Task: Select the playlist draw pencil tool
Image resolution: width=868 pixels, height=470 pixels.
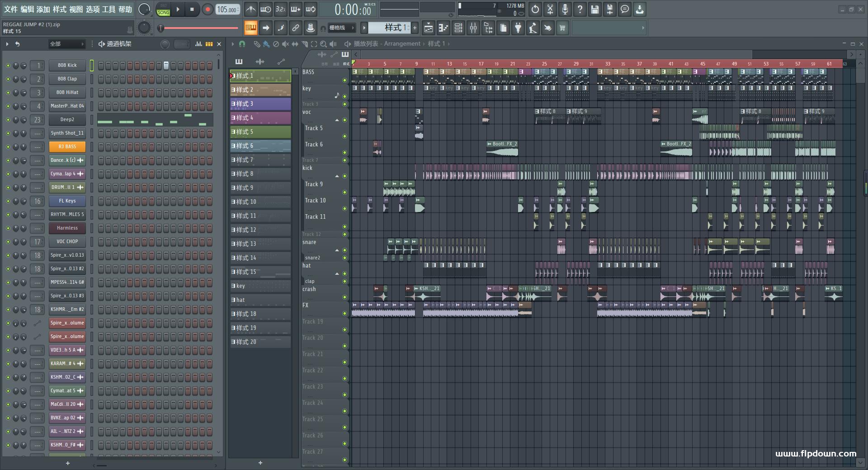Action: (x=256, y=44)
